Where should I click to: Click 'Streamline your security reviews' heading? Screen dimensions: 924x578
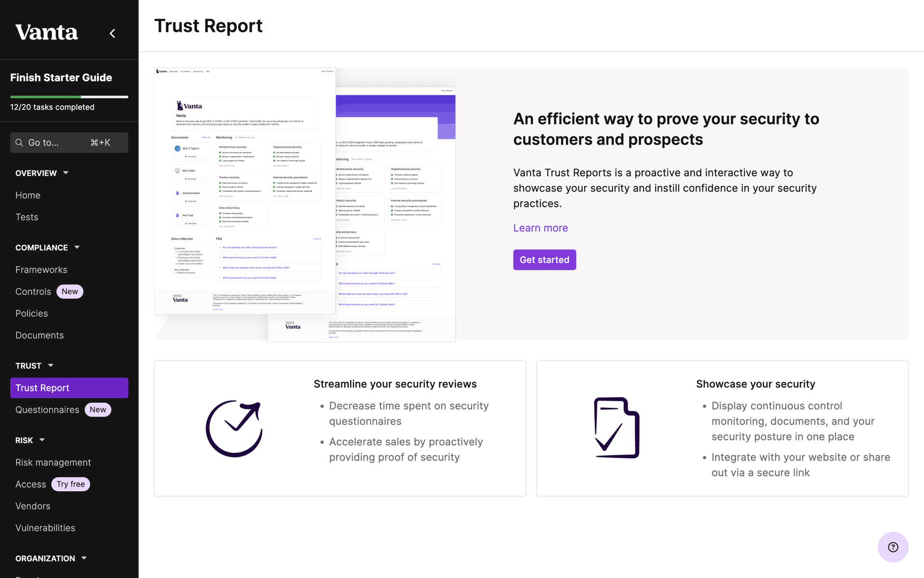(395, 384)
